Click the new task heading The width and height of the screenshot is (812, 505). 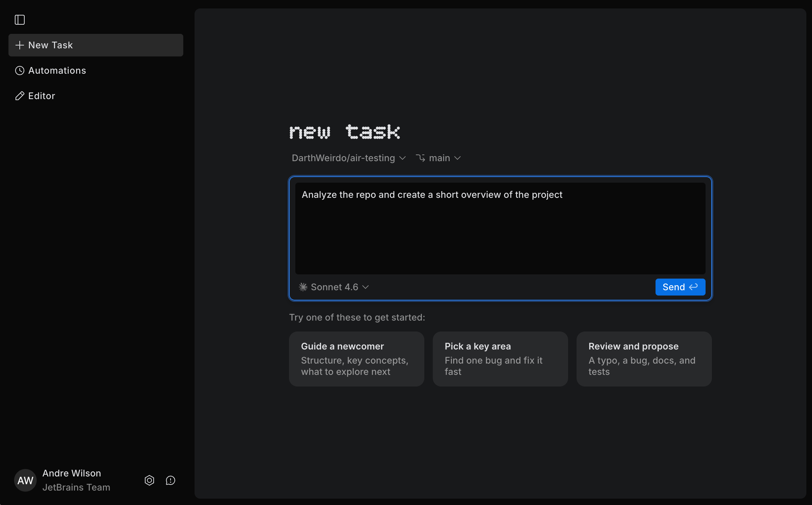[345, 132]
